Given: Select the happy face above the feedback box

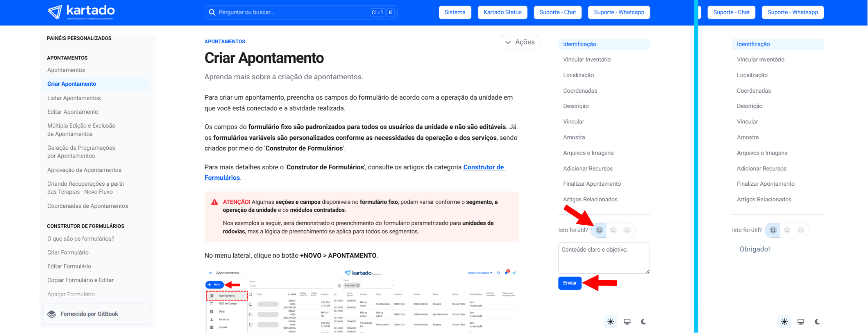Looking at the screenshot, I should [599, 230].
